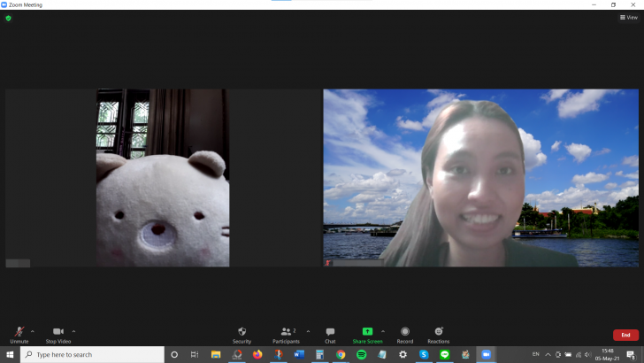Screen dimensions: 644x363
Task: Expand arrow beside Participants
Action: 308,331
